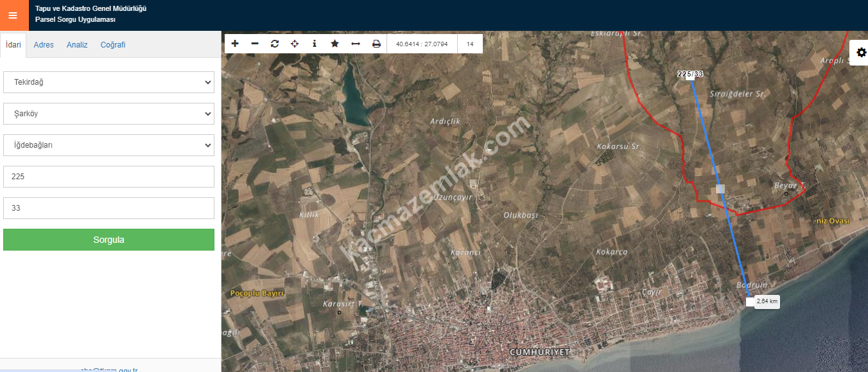Switch to the Adres tab
Viewport: 868px width, 372px height.
pyautogui.click(x=44, y=45)
